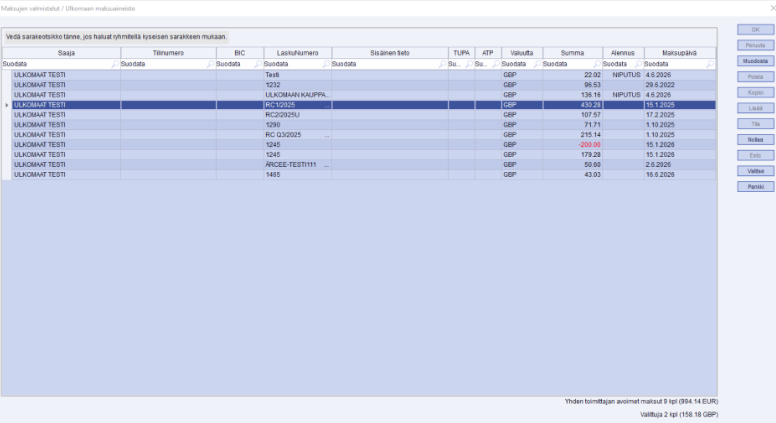Viewport: 776px width, 423px height.
Task: Click the 179.28 sum cell
Action: (x=573, y=155)
